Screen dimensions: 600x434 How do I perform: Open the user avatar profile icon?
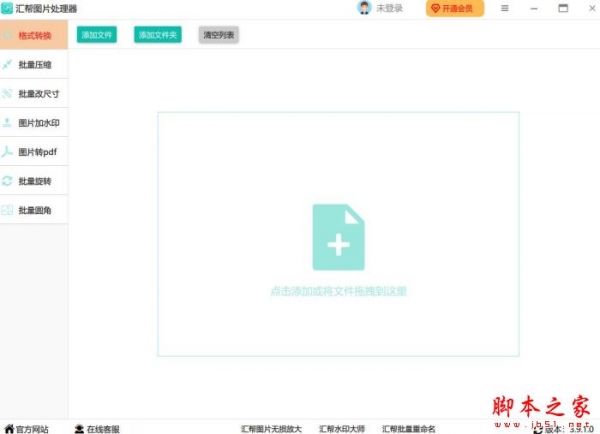(x=364, y=8)
